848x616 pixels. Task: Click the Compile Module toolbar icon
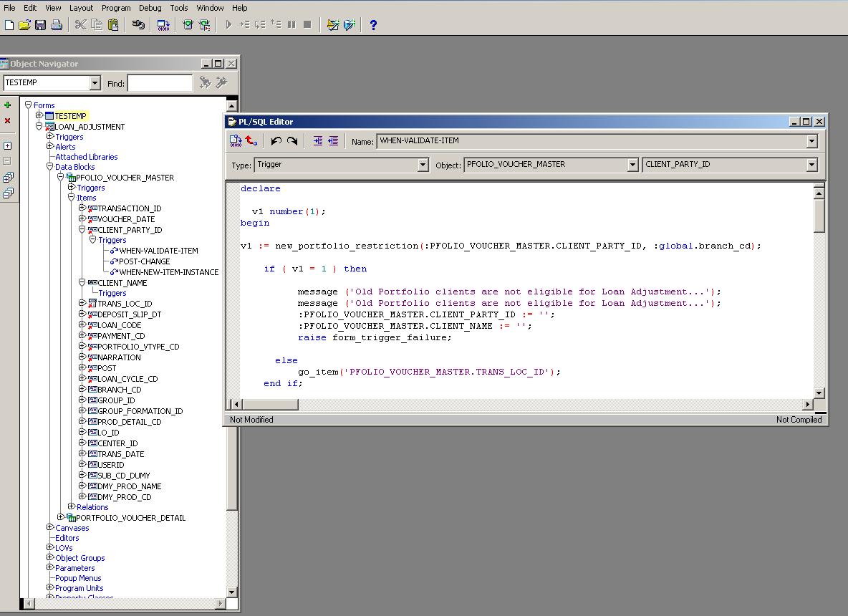point(163,25)
